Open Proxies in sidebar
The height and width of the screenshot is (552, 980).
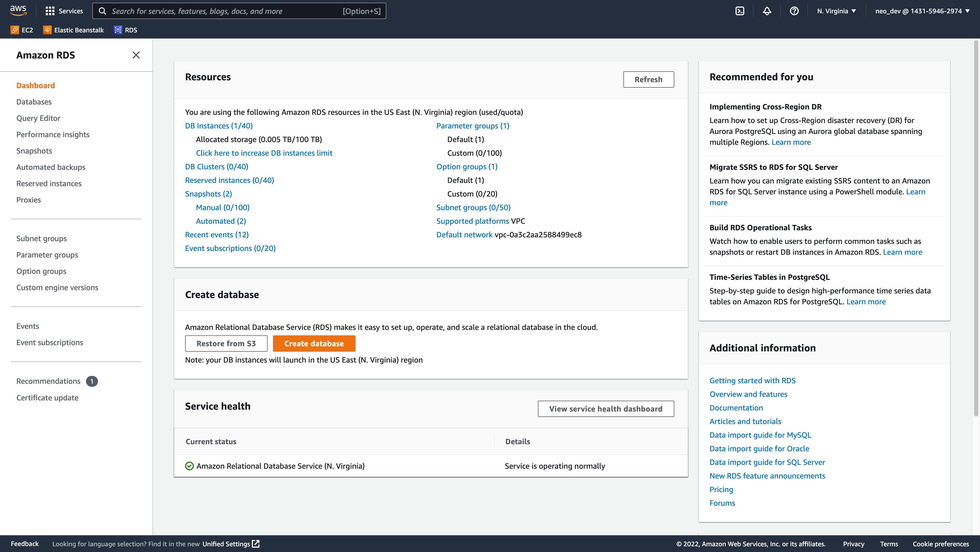point(29,200)
